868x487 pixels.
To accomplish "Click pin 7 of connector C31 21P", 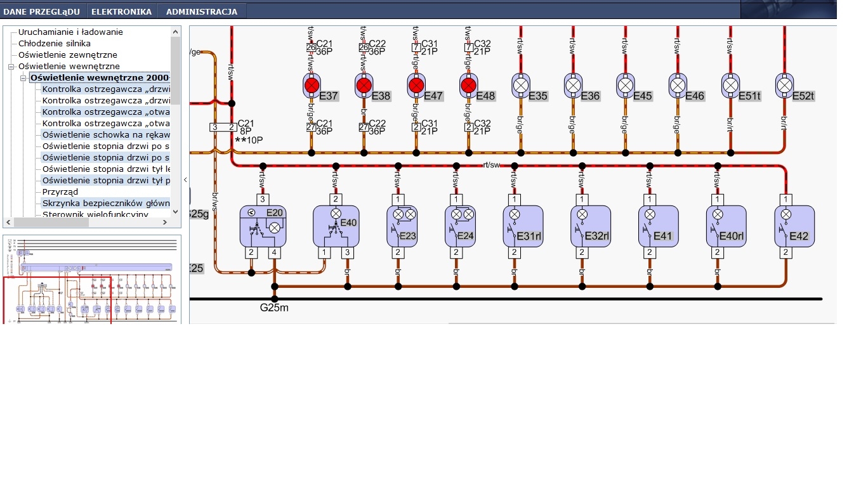I will [415, 48].
